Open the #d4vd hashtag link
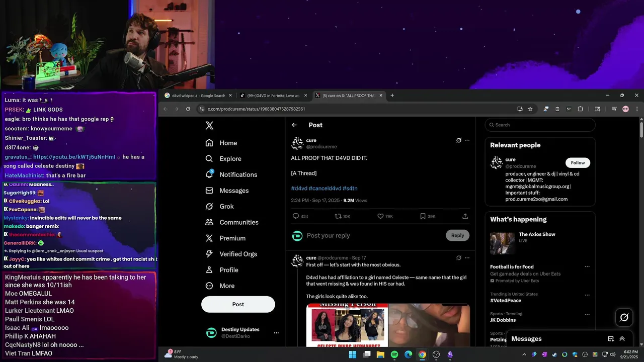 coord(299,188)
